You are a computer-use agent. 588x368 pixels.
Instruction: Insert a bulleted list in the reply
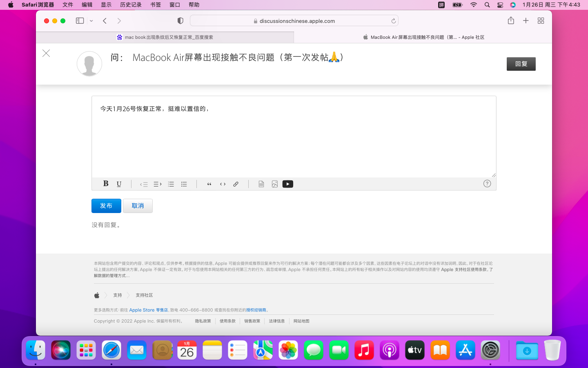pos(184,184)
